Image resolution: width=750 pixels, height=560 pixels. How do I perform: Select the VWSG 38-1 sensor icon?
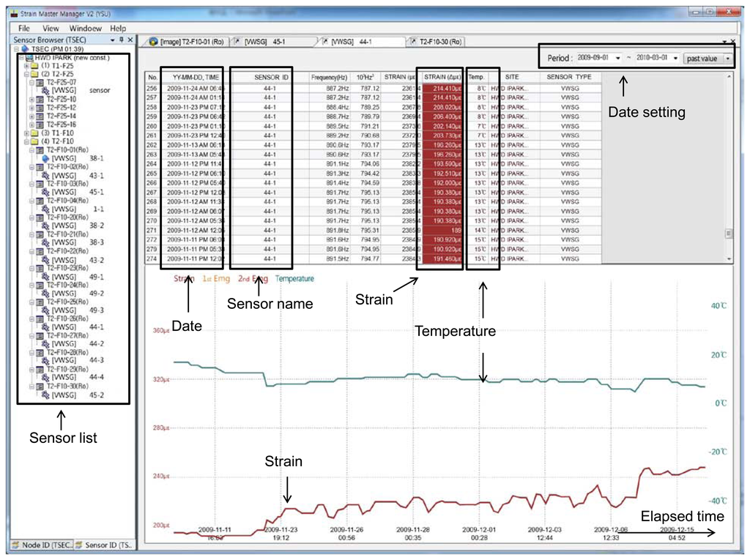45,158
